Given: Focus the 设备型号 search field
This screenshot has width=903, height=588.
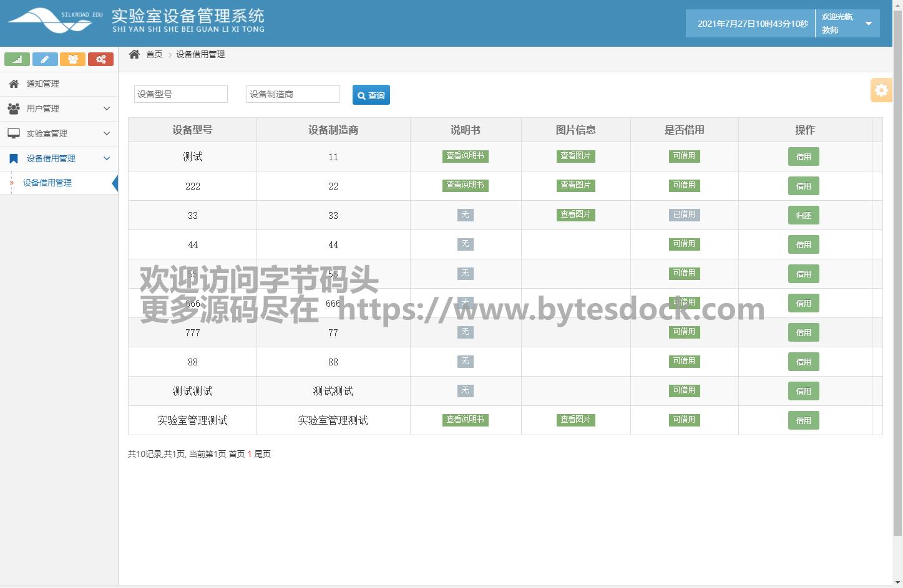Looking at the screenshot, I should pyautogui.click(x=180, y=94).
